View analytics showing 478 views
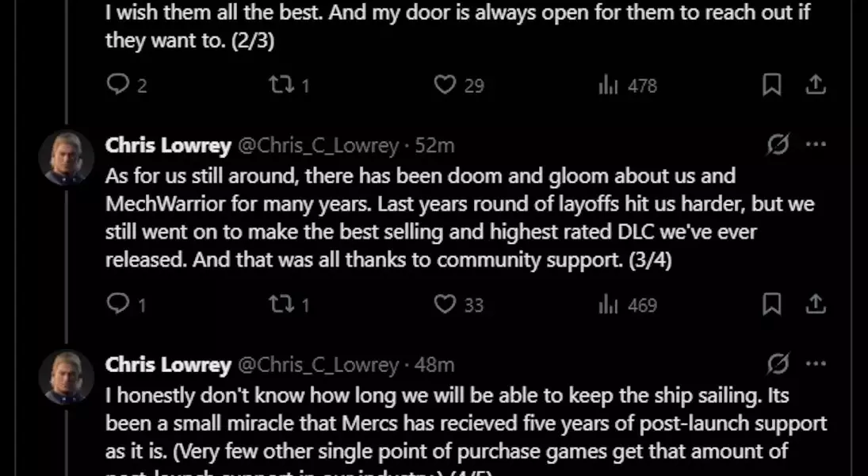868x476 pixels. [608, 85]
